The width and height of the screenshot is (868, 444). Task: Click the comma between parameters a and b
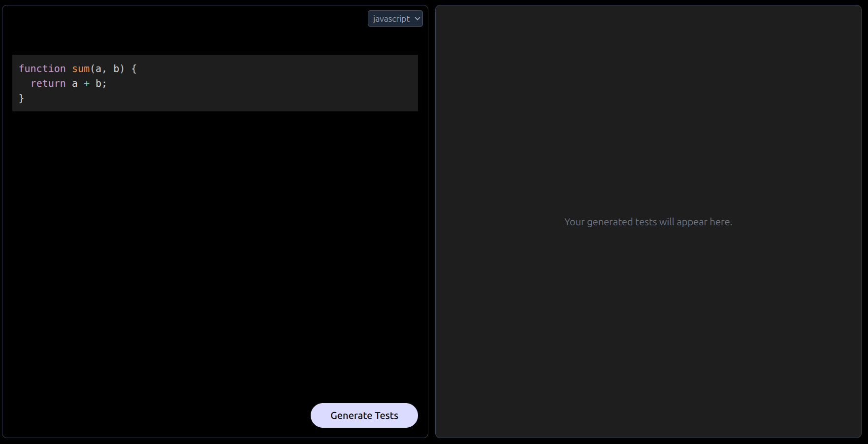tap(104, 69)
